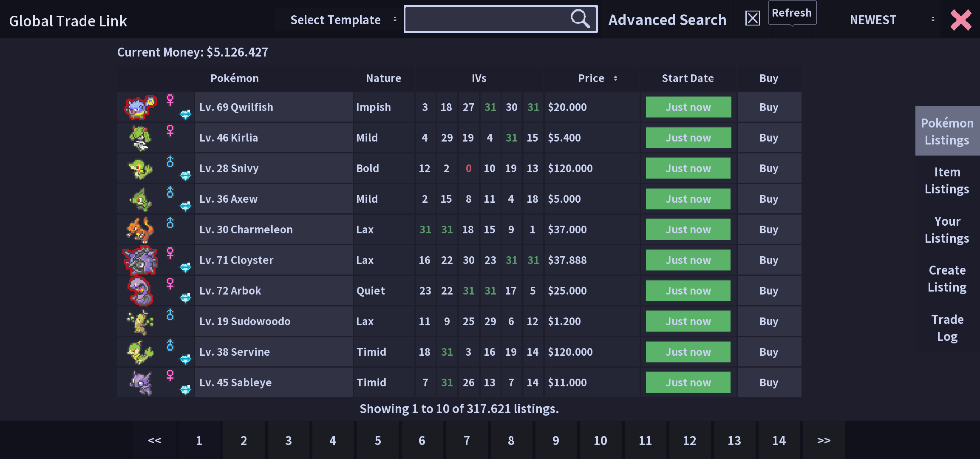
Task: Buy the Lv. 45 Sableye
Action: (x=769, y=382)
